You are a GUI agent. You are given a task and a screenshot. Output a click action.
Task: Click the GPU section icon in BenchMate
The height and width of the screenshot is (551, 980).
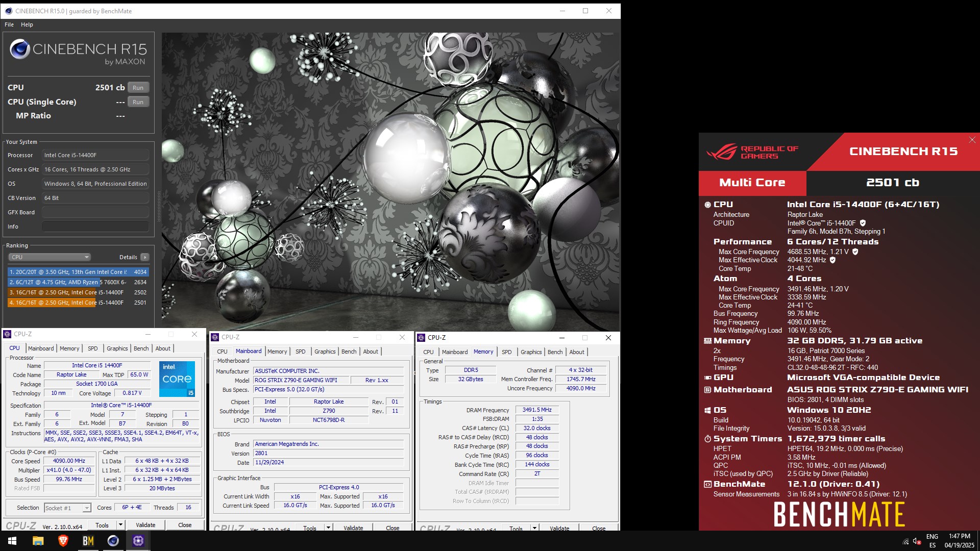click(707, 378)
